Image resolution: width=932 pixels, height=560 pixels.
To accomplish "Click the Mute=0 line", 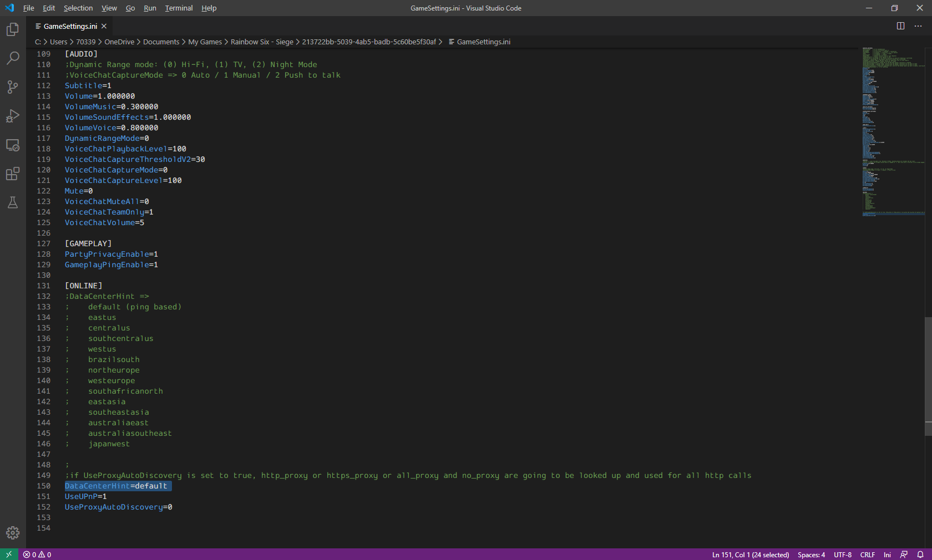I will click(x=79, y=191).
